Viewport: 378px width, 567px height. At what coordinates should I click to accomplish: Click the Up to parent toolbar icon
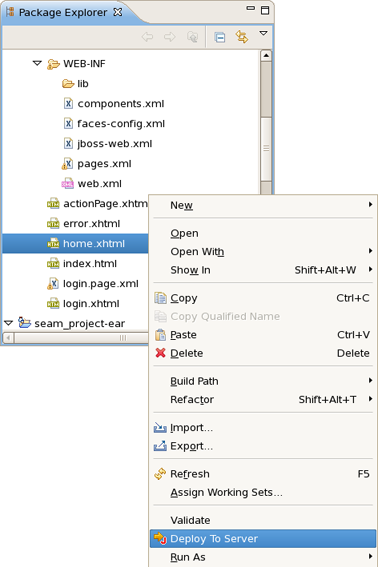click(192, 37)
